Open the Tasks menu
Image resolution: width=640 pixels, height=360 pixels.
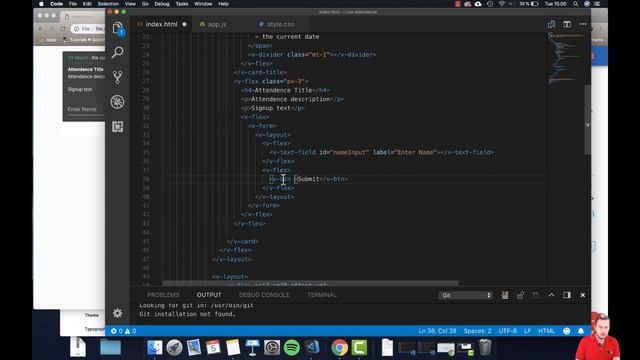point(182,4)
